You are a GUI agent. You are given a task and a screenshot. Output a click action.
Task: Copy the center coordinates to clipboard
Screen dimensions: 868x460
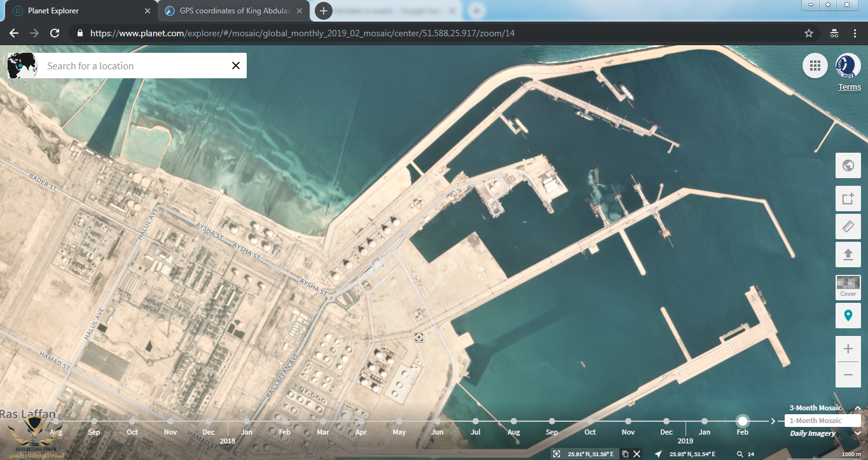coord(625,454)
